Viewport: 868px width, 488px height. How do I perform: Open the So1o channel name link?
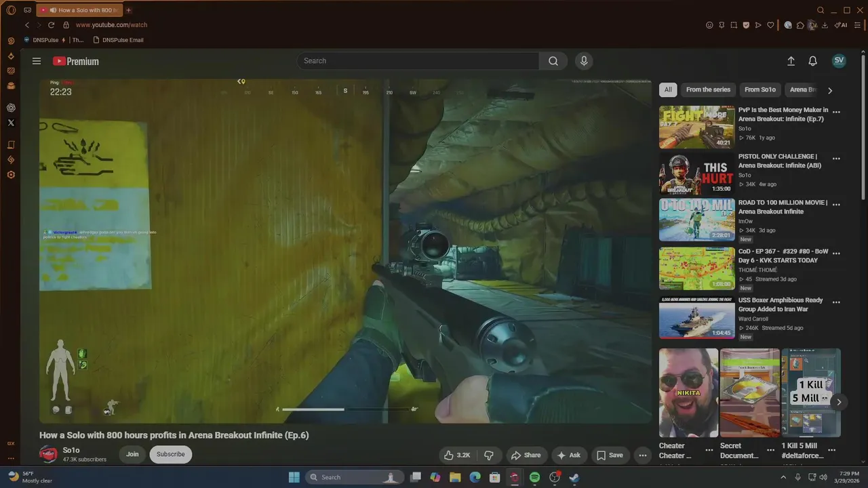point(71,450)
